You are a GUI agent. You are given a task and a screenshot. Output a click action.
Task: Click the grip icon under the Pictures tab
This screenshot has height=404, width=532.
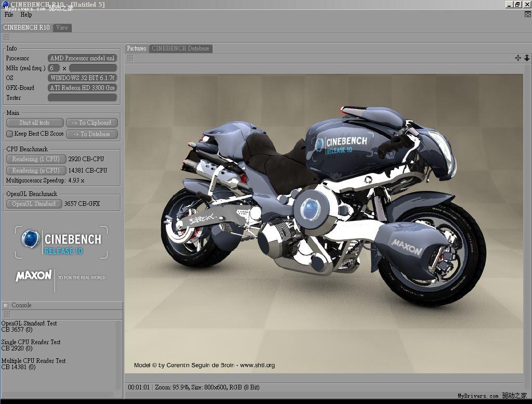130,58
